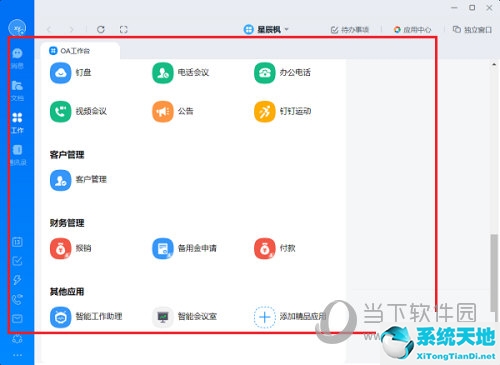Image resolution: width=500 pixels, height=365 pixels.
Task: Navigate forward with the right arrow
Action: [71, 29]
